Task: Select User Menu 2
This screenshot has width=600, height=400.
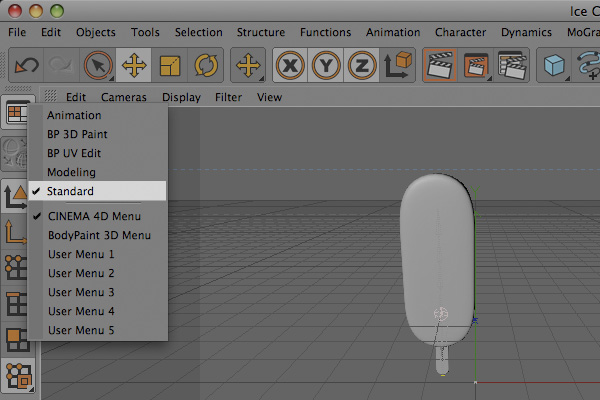Action: pyautogui.click(x=98, y=273)
